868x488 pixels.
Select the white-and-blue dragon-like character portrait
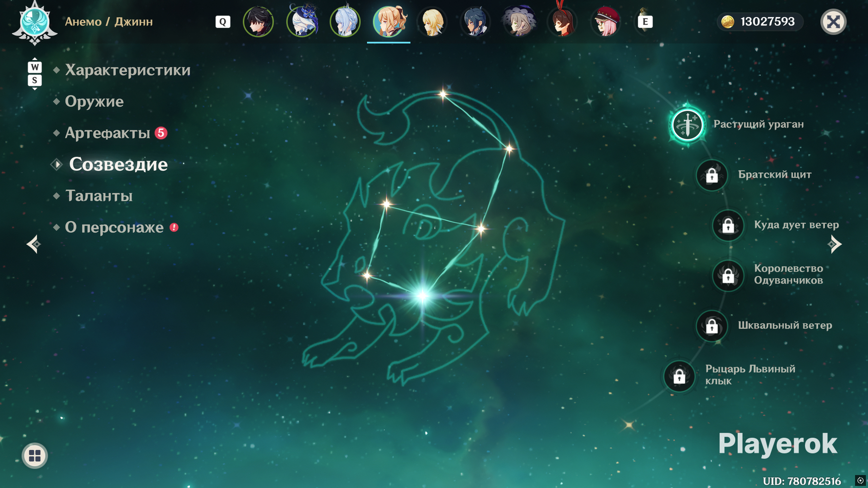point(302,21)
